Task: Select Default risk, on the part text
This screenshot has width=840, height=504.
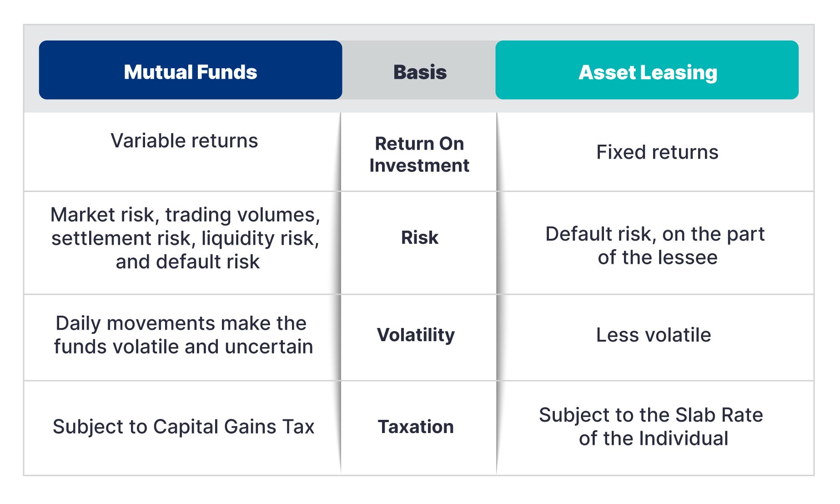Action: 655,234
